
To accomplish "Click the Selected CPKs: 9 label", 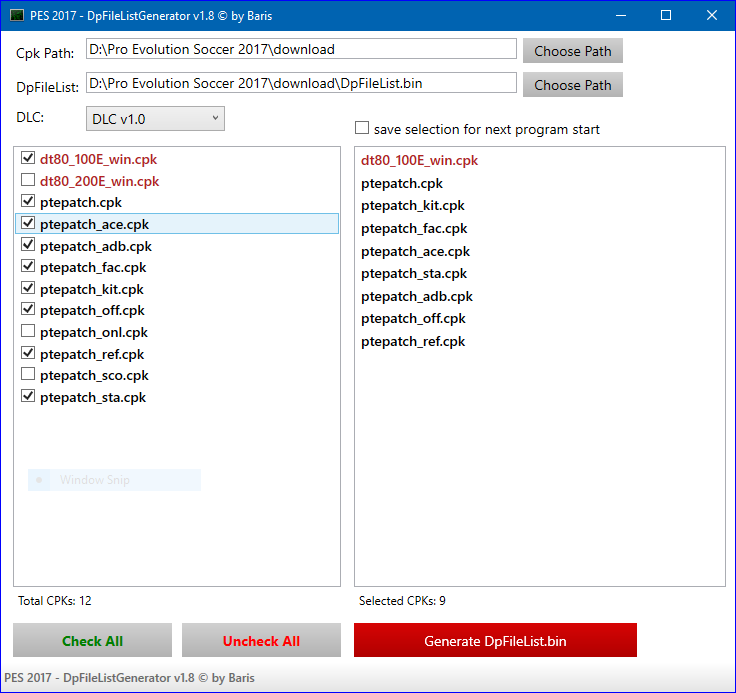I will tap(402, 601).
